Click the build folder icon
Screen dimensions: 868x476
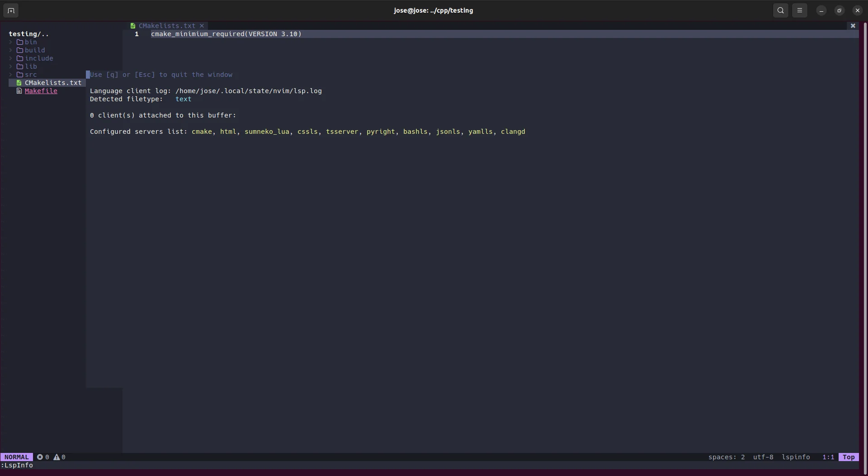(19, 50)
